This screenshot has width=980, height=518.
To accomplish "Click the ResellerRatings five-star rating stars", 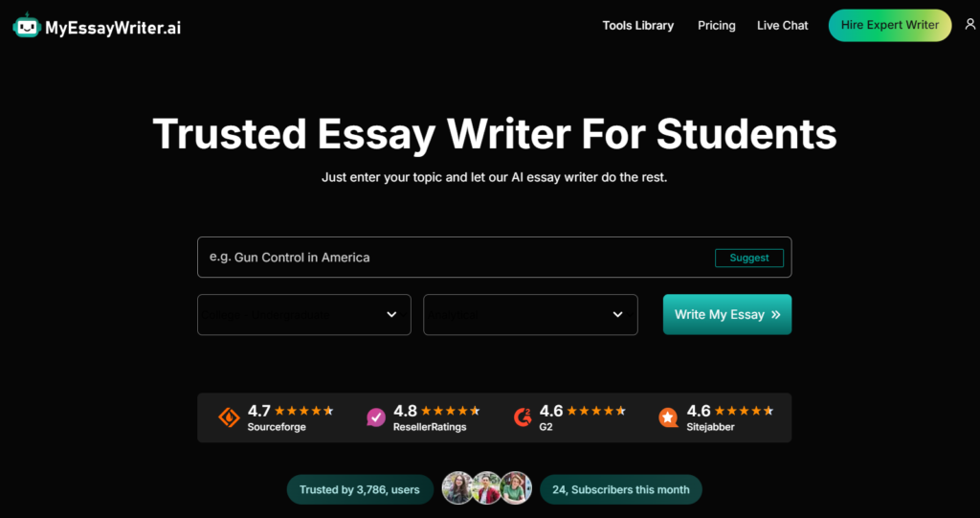I will tap(451, 411).
